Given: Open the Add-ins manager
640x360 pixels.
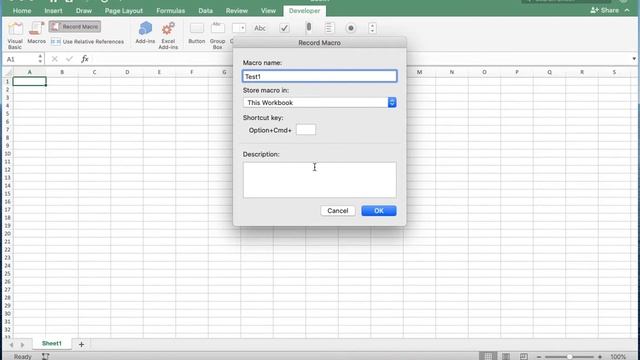Looking at the screenshot, I should point(145,33).
